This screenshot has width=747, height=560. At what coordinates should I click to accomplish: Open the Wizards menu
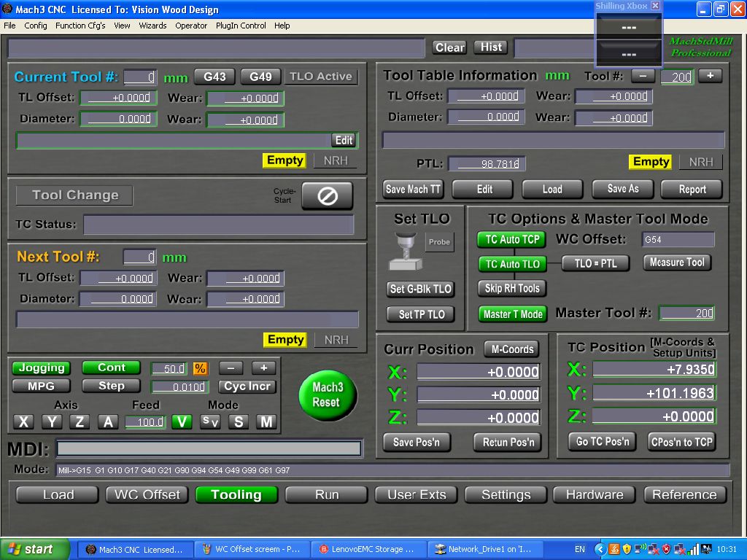[x=152, y=26]
